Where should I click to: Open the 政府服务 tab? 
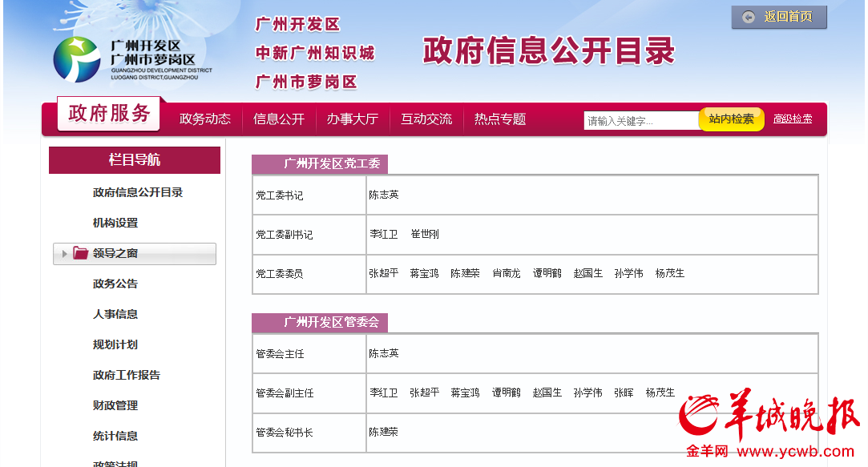[110, 114]
